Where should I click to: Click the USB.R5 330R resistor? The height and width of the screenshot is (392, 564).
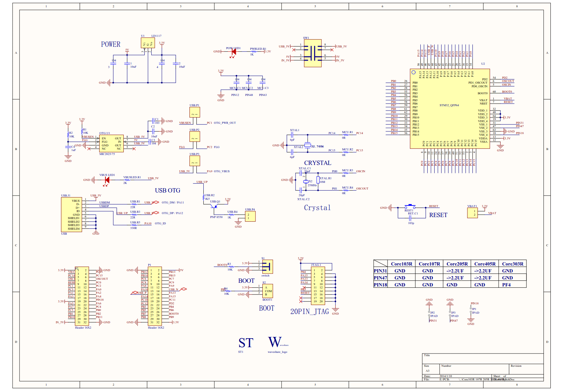point(134,225)
